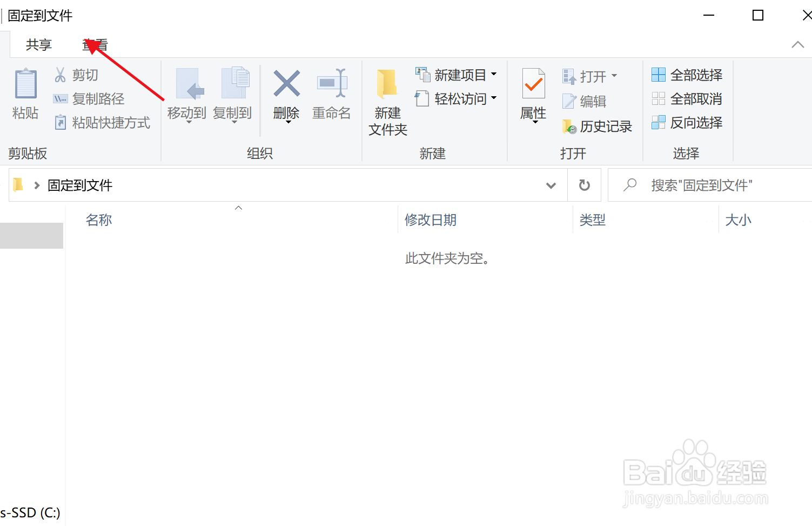
Task: Sort by the Size (大小) column
Action: coord(738,220)
